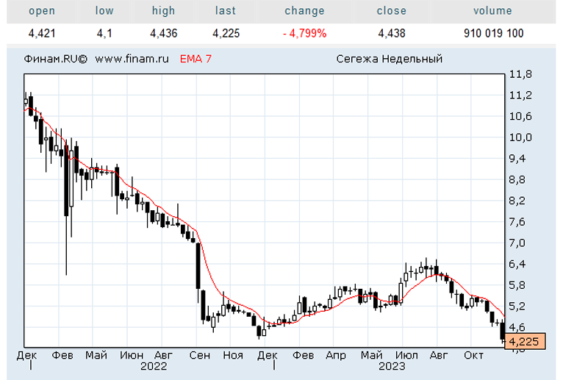588x380 pixels.
Task: Select the volume value 910 019 100
Action: 494,33
